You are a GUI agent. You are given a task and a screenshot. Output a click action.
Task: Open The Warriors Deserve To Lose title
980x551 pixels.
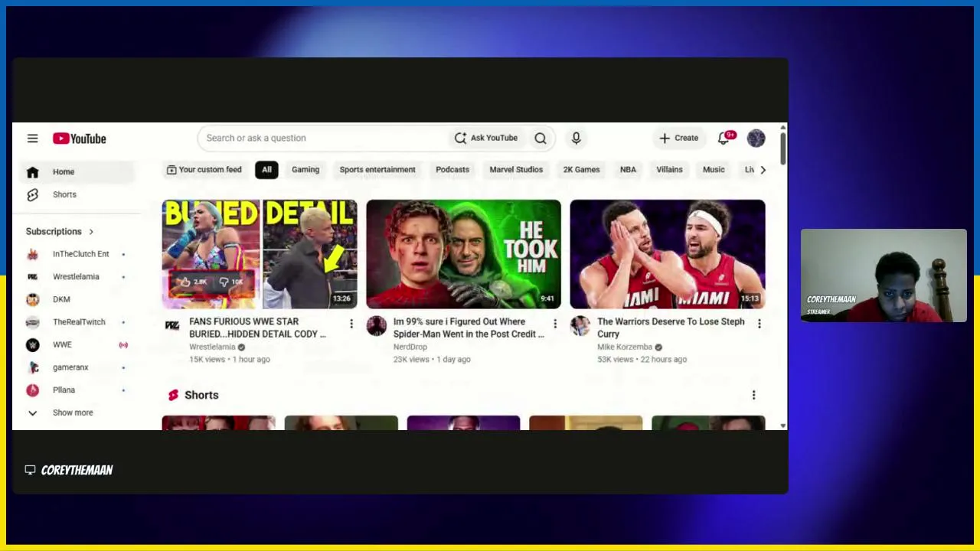click(671, 328)
